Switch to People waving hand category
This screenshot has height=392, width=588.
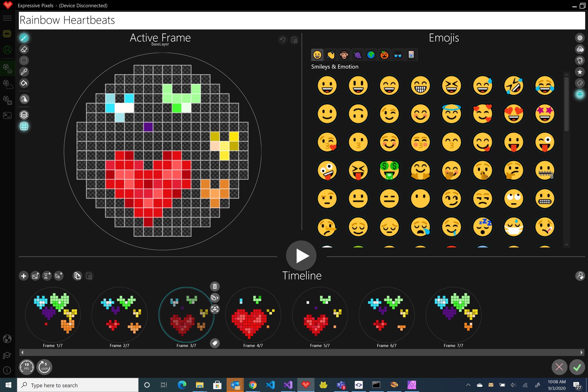331,55
